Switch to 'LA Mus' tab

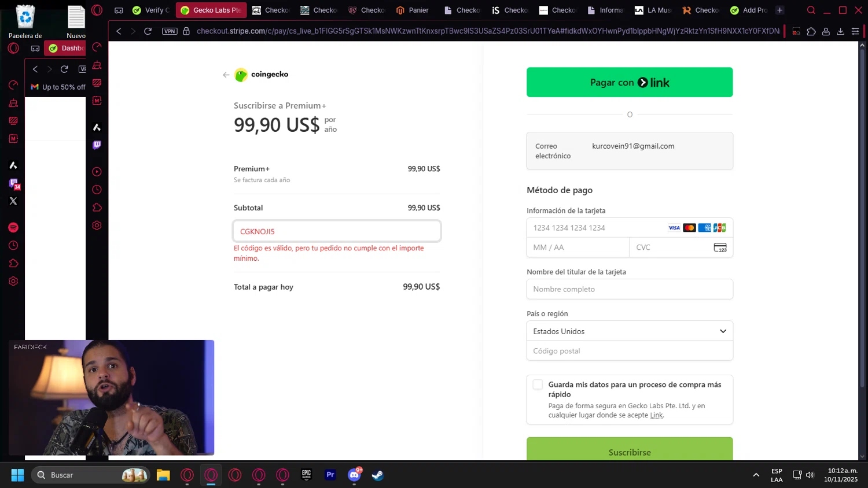pyautogui.click(x=653, y=10)
